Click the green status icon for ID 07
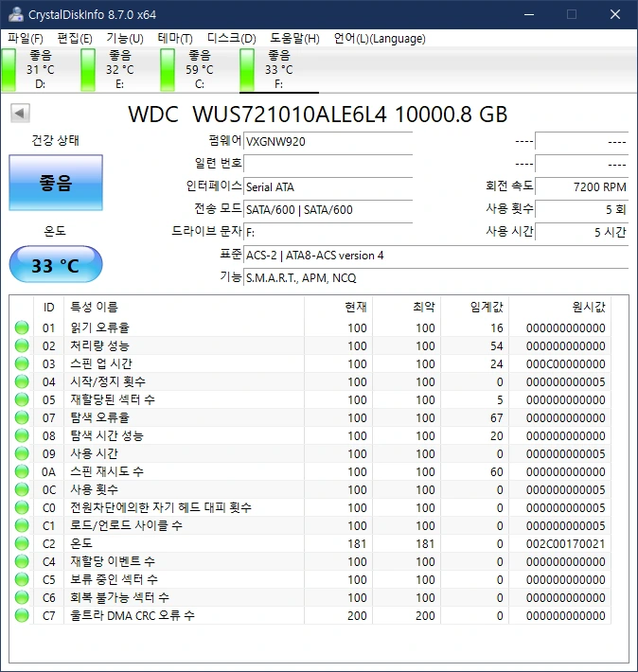 click(x=22, y=417)
